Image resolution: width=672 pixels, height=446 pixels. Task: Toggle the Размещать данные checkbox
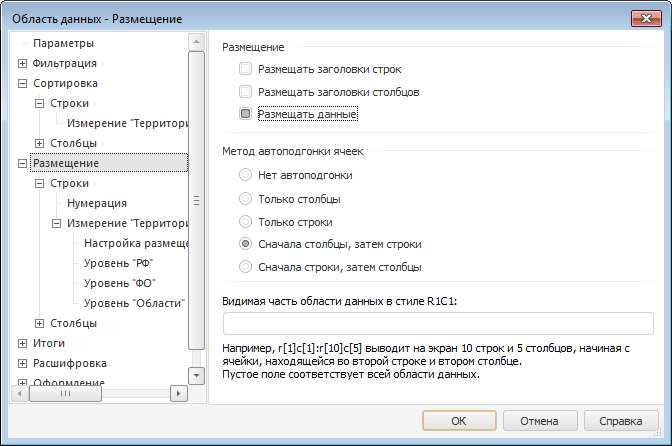click(x=246, y=114)
